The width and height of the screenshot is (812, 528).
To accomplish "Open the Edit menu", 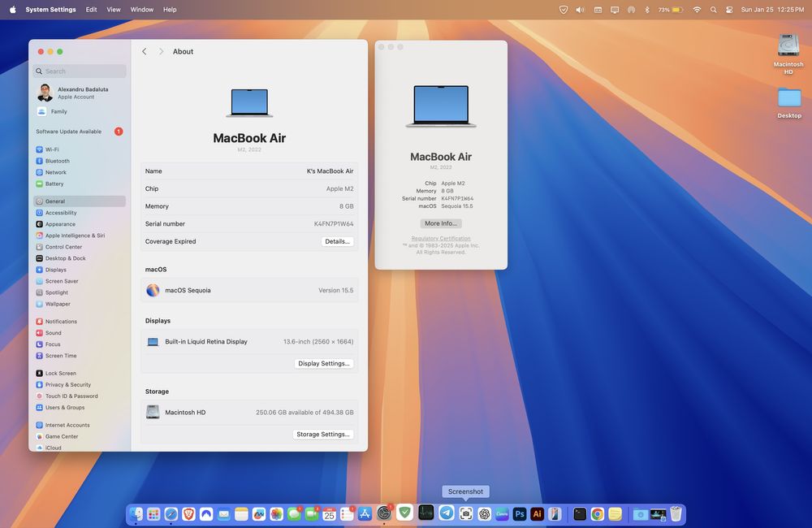I will coord(91,9).
